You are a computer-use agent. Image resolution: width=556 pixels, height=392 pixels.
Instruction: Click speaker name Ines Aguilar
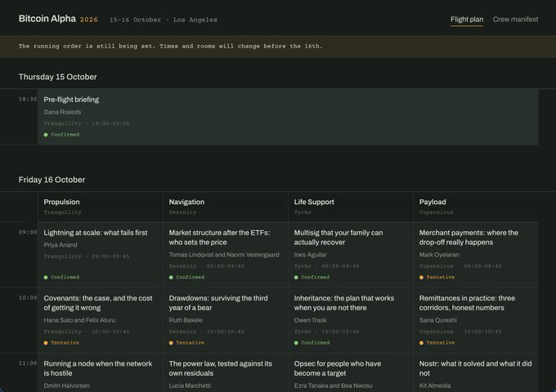point(310,255)
